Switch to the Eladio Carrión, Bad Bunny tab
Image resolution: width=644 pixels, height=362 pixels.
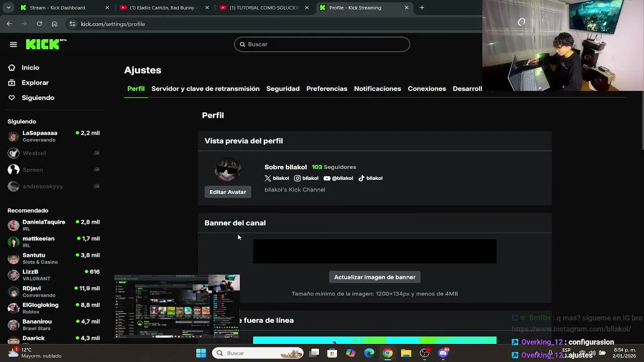165,8
